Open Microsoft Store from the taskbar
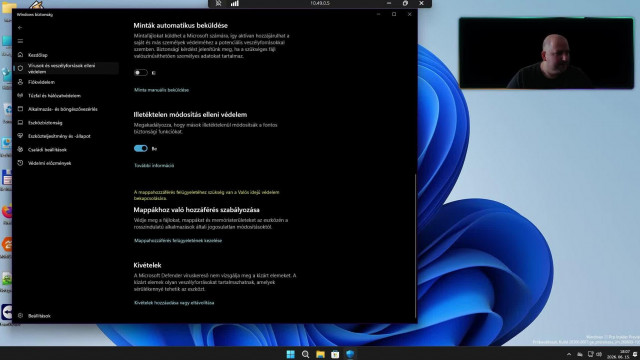Viewport: 640px width, 360px height. coord(335,354)
